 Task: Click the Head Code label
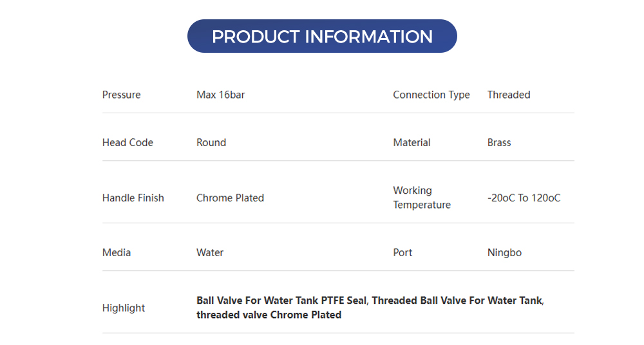coord(128,142)
